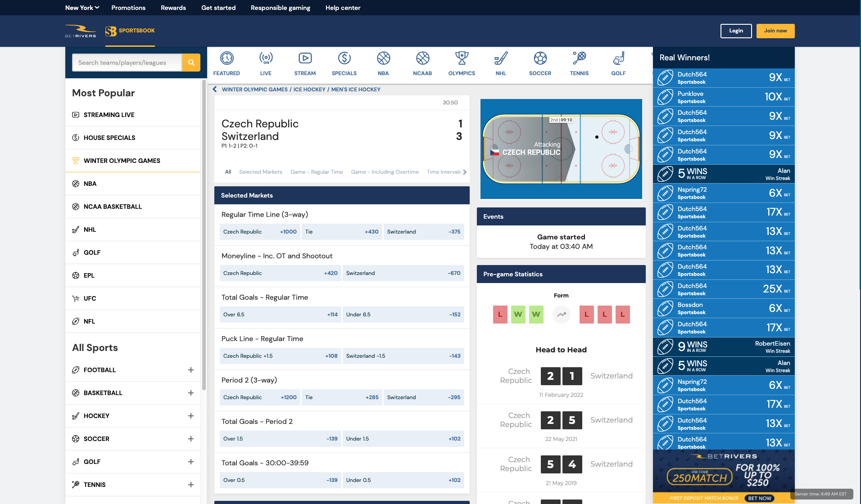Bet Czech Republic +420 moneyline

point(281,273)
